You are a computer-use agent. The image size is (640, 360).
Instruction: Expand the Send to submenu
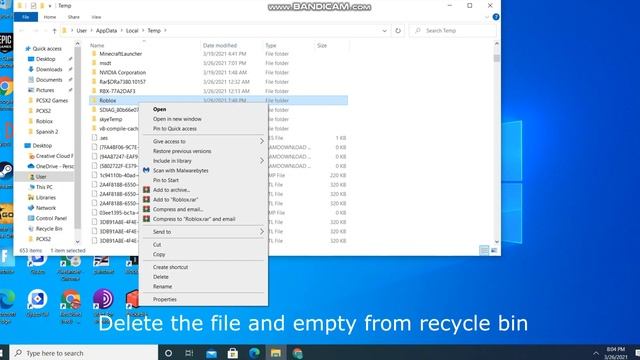pos(203,232)
